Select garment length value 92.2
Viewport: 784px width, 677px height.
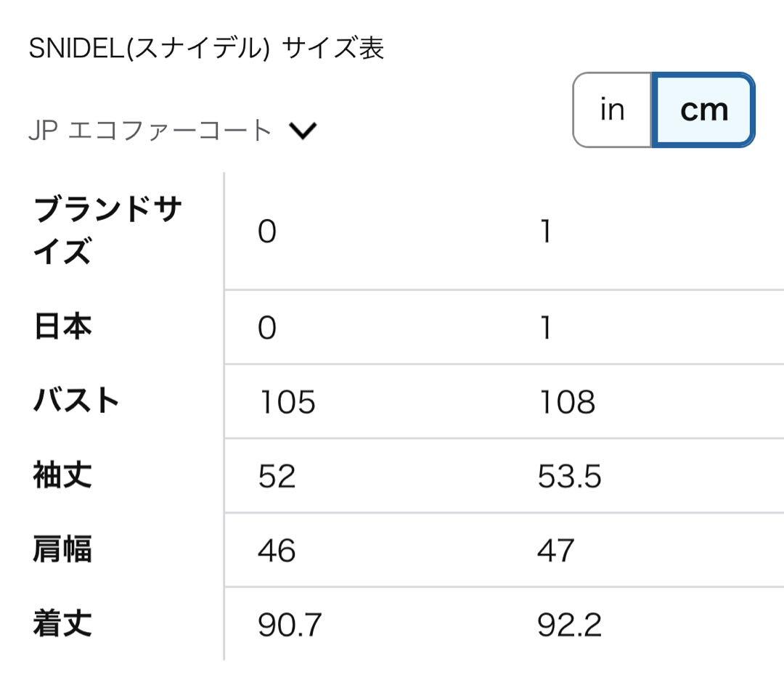click(569, 625)
